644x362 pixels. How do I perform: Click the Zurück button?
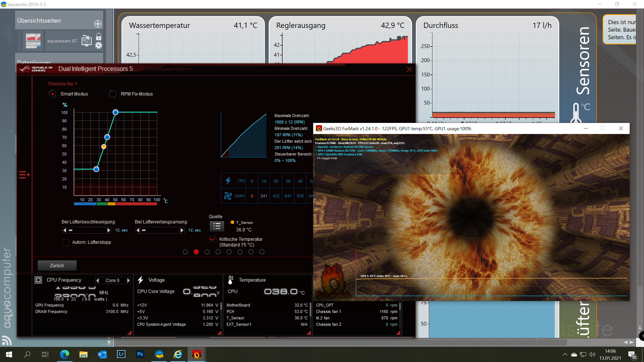(57, 265)
